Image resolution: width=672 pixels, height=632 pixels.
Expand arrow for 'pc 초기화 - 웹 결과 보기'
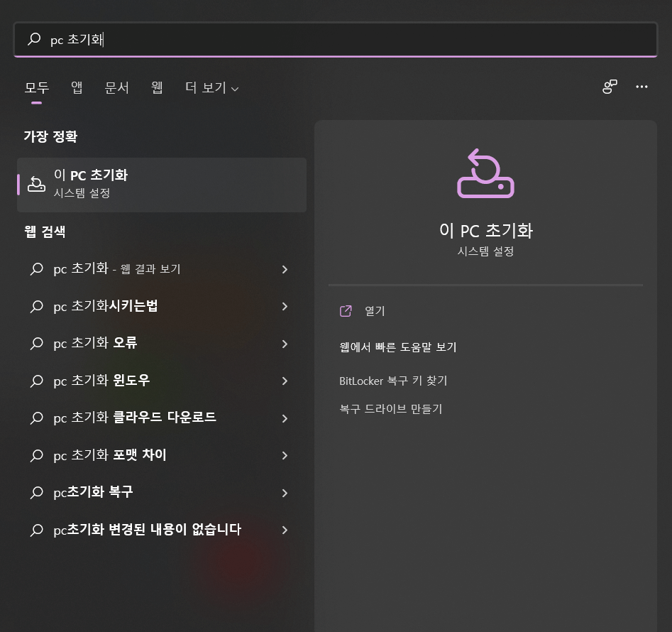pos(285,269)
